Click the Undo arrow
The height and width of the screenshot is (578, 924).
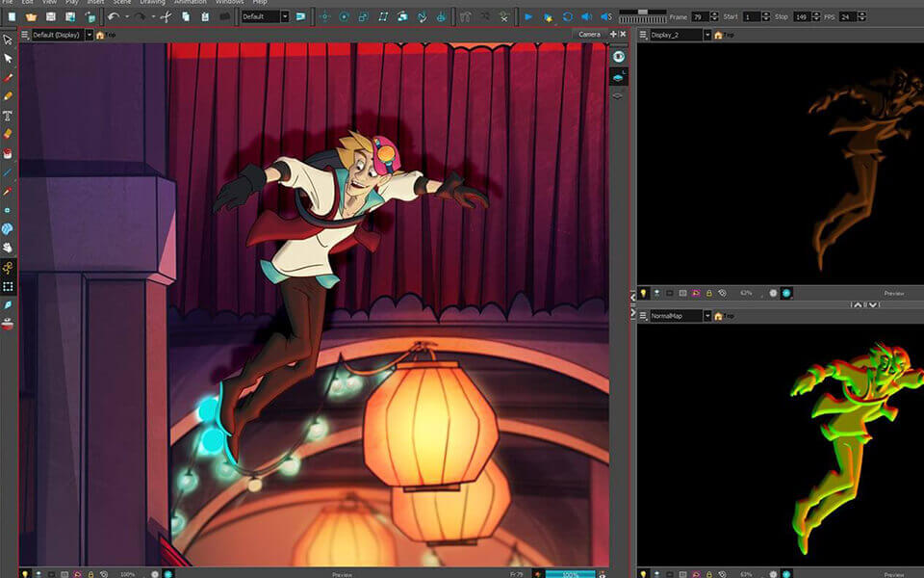(114, 17)
